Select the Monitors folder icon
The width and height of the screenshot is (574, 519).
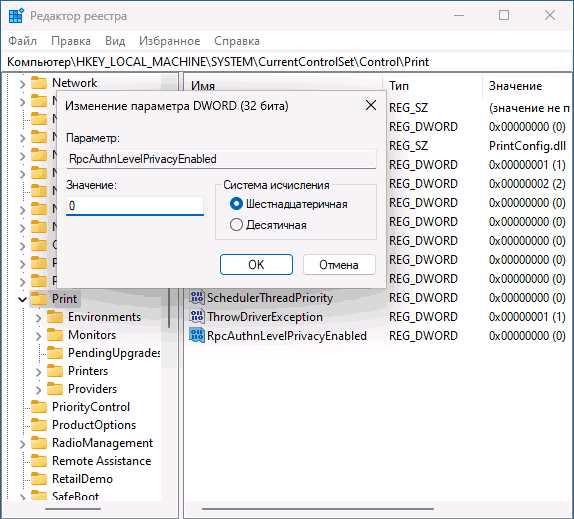coord(55,335)
